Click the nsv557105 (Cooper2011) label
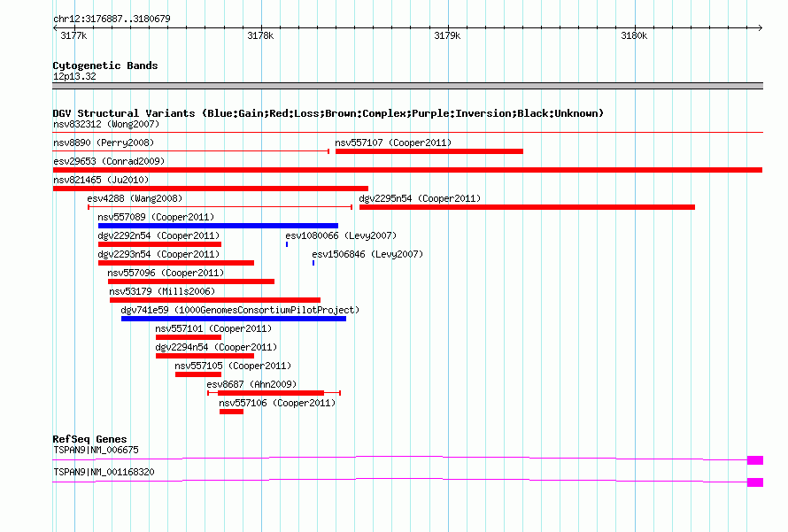 point(233,366)
